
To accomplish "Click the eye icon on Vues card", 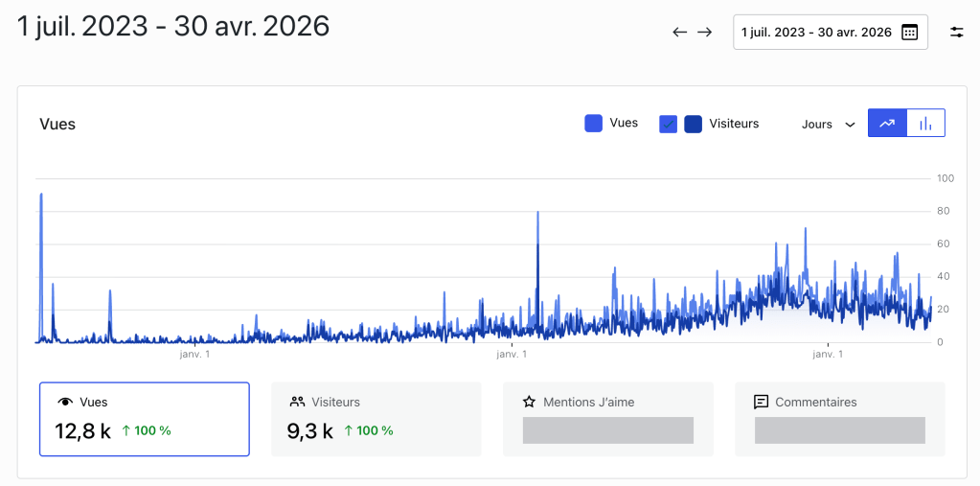I will click(x=64, y=403).
